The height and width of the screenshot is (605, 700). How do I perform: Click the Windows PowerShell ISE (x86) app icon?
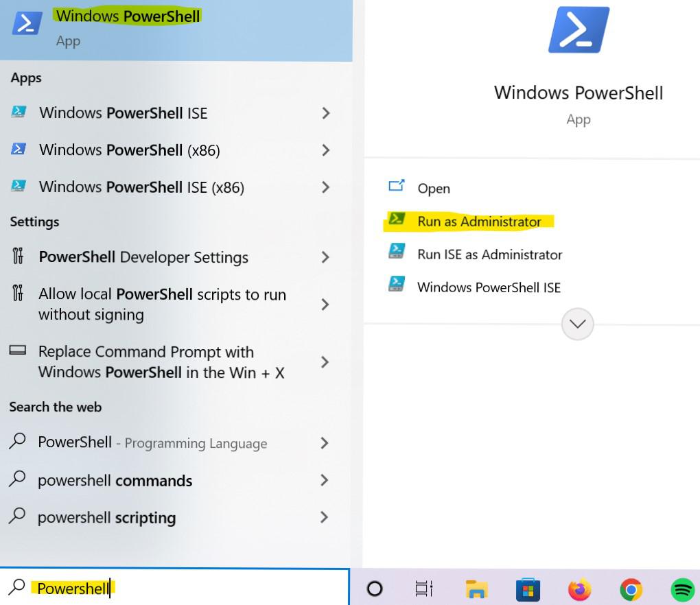pos(19,186)
